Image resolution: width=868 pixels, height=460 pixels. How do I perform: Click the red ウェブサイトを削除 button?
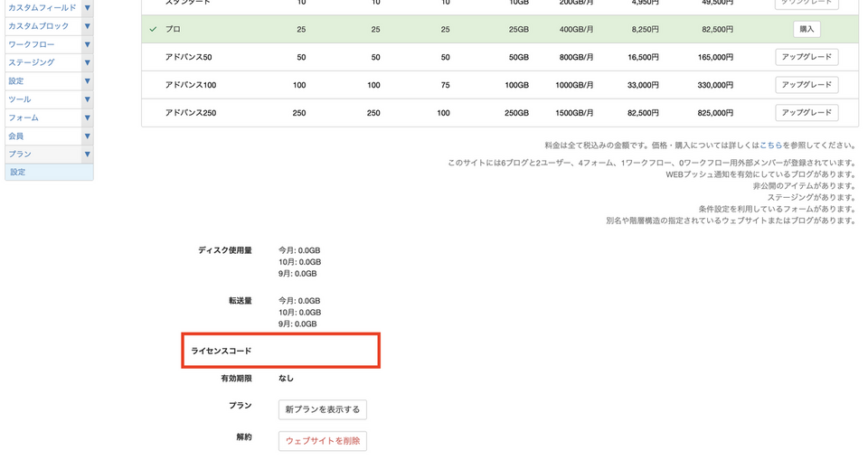(323, 441)
